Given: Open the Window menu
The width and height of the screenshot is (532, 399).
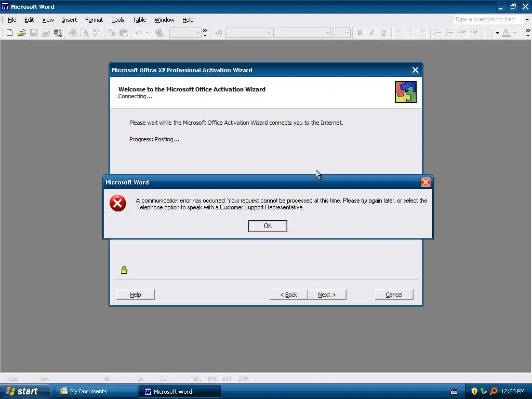Looking at the screenshot, I should pos(164,20).
